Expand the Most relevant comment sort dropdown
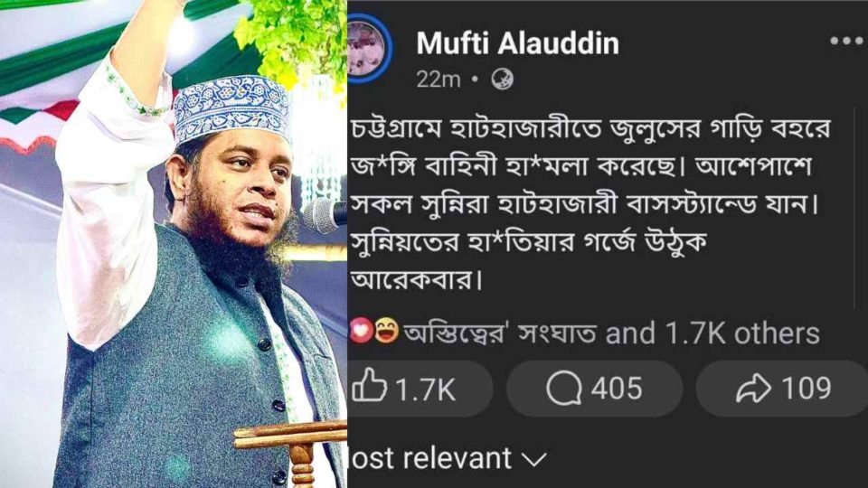 (448, 458)
